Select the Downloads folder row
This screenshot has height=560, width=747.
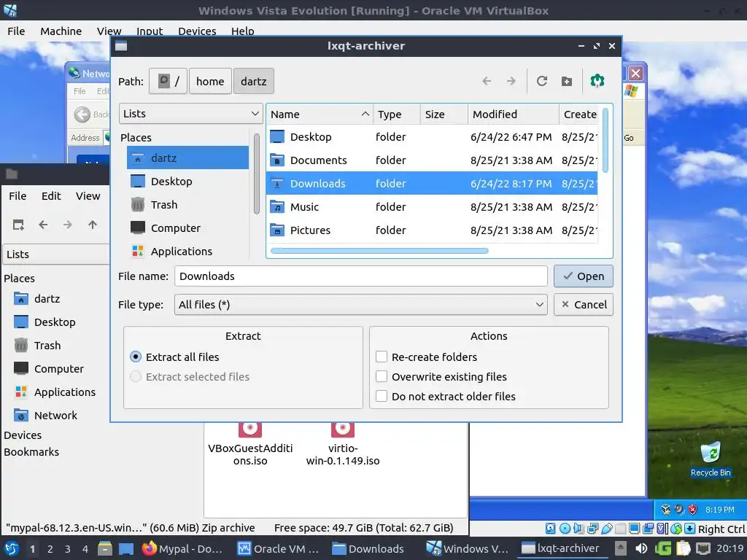[432, 184]
